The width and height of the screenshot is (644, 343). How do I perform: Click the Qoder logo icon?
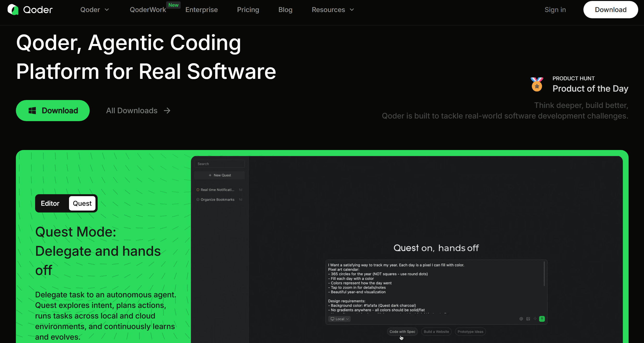click(13, 10)
